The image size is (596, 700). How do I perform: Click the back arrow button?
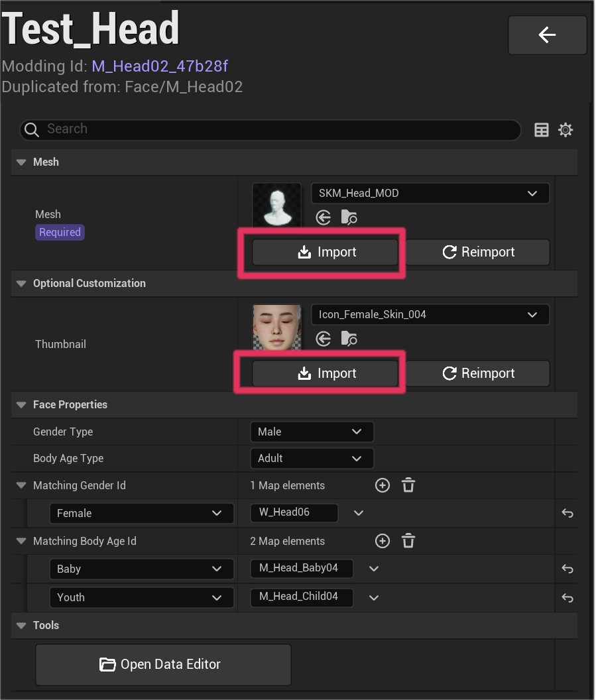(x=547, y=35)
